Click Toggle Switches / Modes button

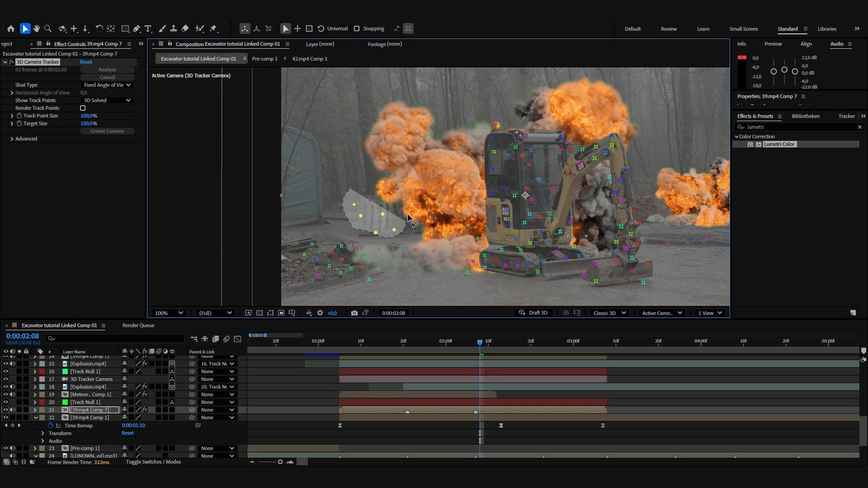tap(153, 462)
